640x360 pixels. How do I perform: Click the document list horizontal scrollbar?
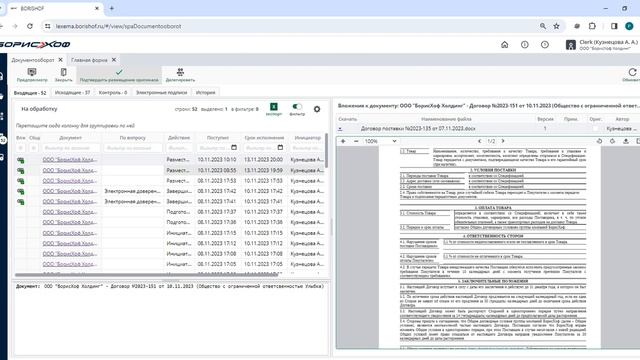(x=147, y=275)
